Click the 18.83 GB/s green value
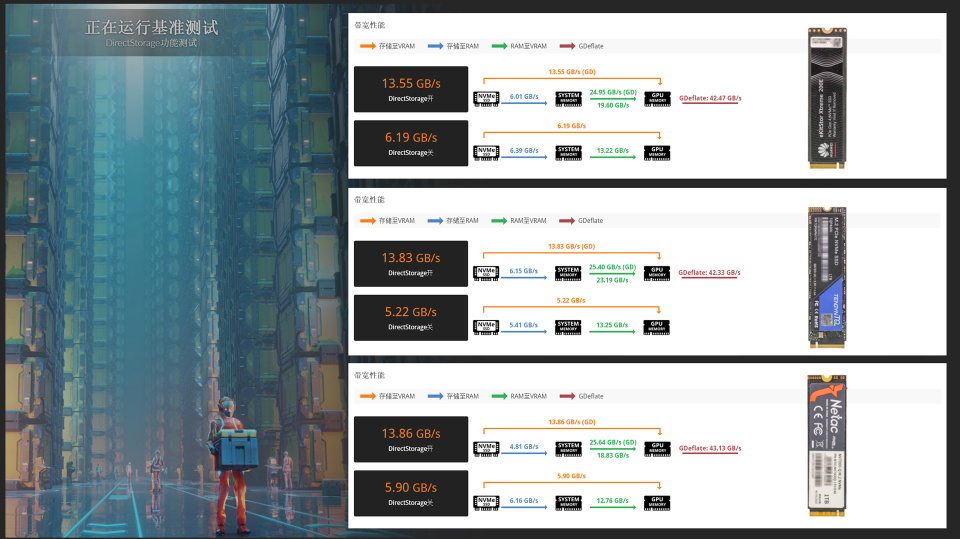 coord(613,455)
